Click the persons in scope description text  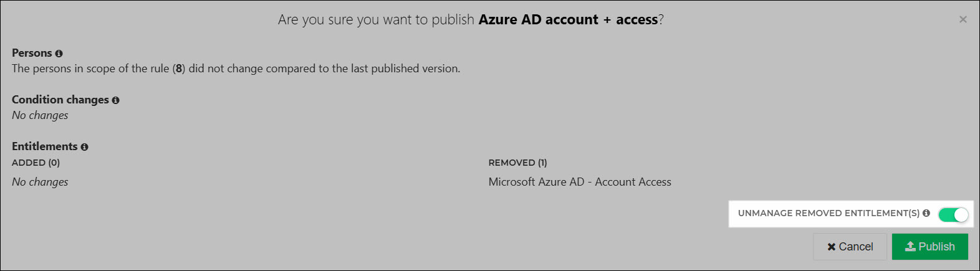coord(236,69)
